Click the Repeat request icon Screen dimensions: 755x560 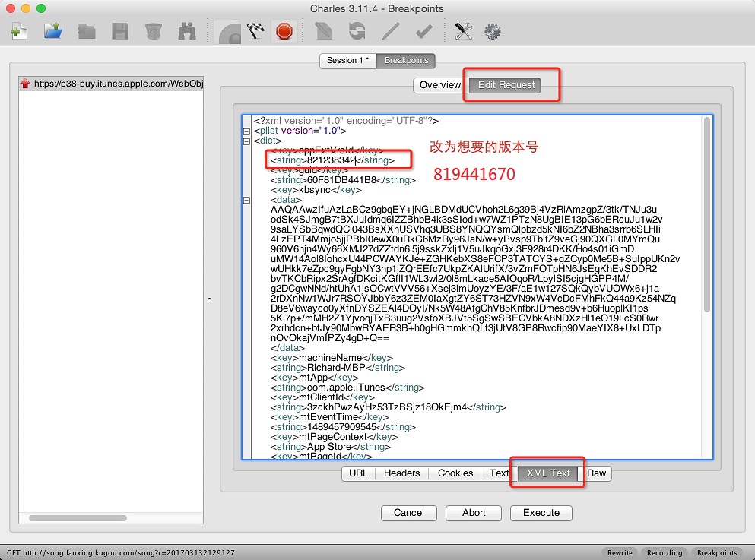pyautogui.click(x=357, y=32)
